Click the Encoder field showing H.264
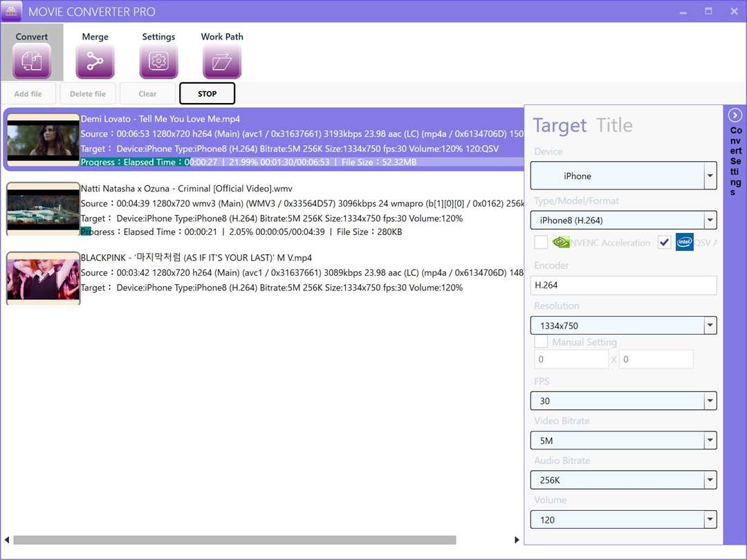The height and width of the screenshot is (560, 747). click(x=623, y=286)
